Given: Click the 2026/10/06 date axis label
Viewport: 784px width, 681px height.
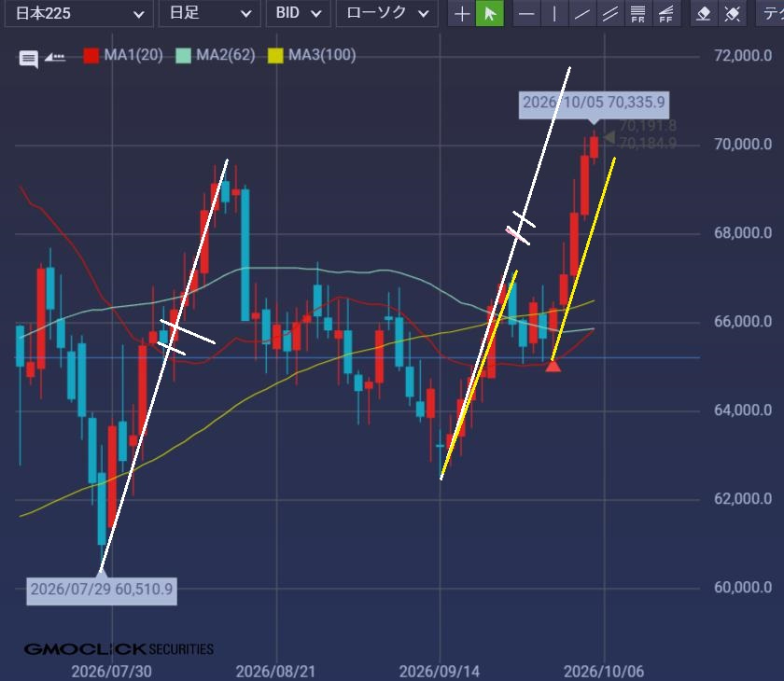Looking at the screenshot, I should pyautogui.click(x=604, y=672).
